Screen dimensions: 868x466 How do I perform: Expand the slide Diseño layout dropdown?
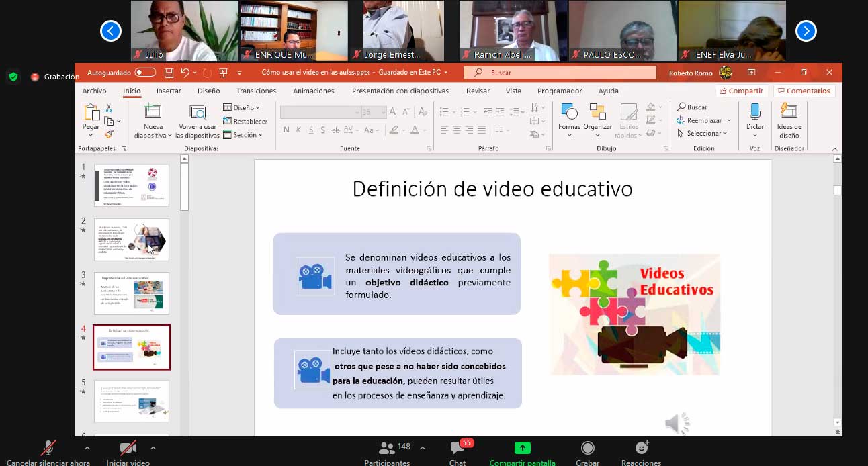[x=242, y=107]
